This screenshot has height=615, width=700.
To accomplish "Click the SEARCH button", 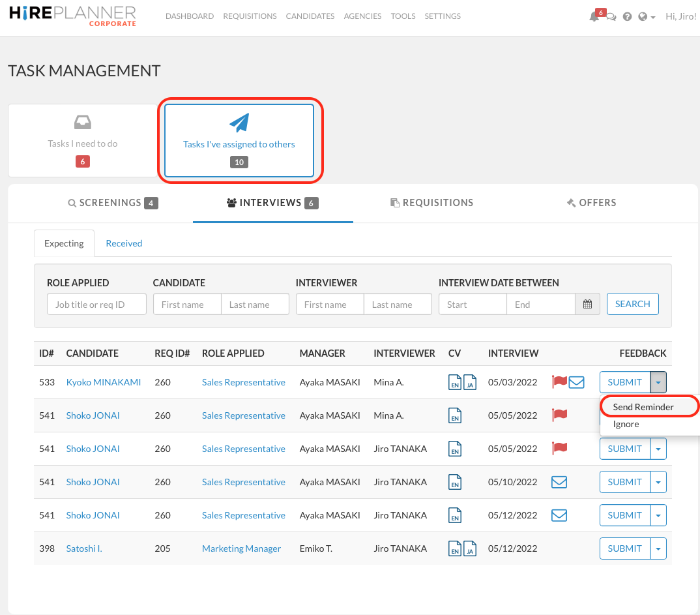I will click(x=632, y=304).
